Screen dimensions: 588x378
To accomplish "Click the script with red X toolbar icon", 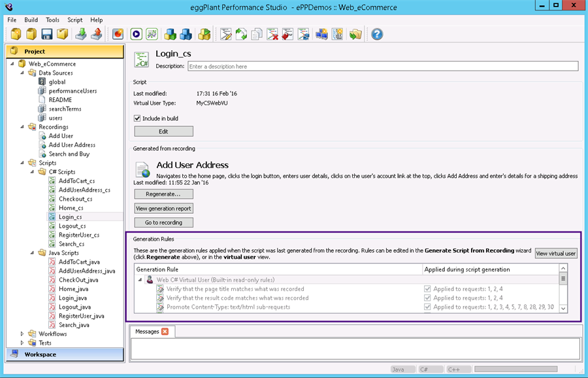I will click(272, 34).
